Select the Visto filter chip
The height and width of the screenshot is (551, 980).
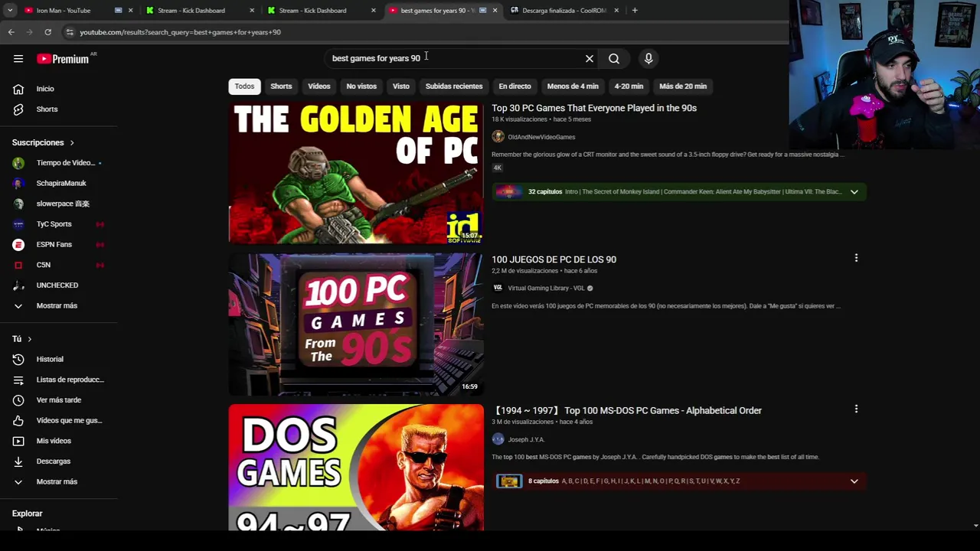(x=401, y=86)
